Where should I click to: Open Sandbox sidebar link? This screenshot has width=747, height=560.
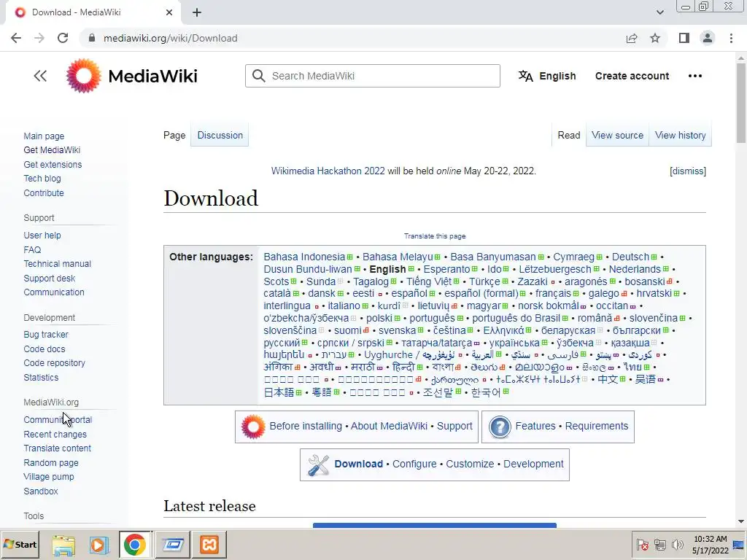[41, 491]
